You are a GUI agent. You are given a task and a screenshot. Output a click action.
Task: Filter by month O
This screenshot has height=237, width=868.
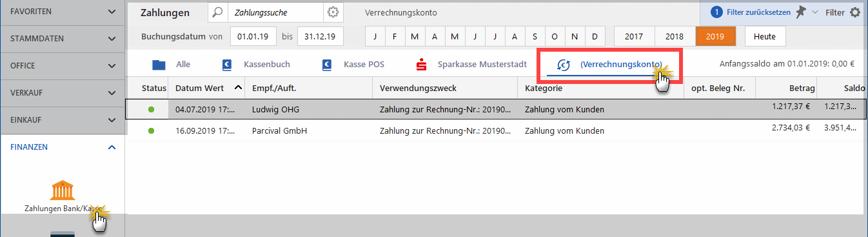(x=555, y=36)
